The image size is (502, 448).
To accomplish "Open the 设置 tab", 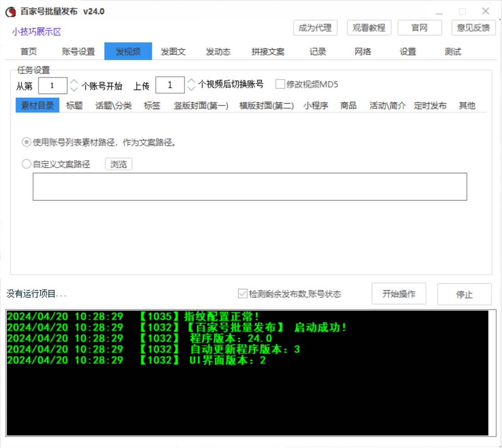I will (x=407, y=51).
